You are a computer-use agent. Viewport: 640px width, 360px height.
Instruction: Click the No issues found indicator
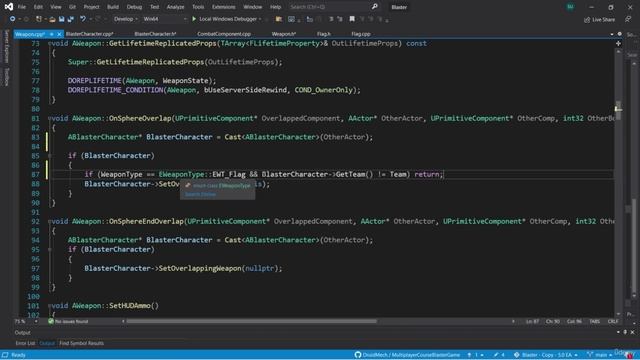coord(68,321)
